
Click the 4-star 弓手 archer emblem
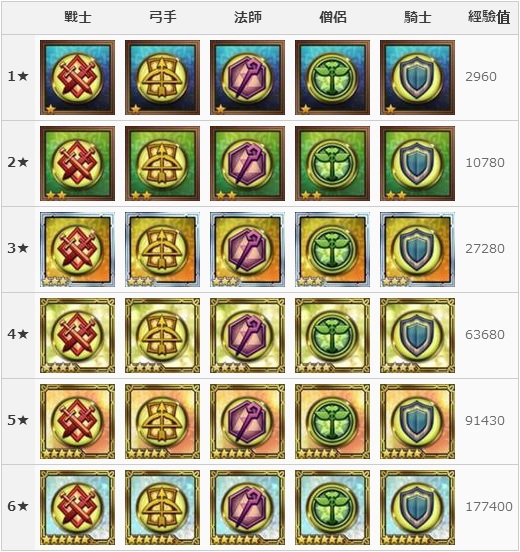(162, 335)
